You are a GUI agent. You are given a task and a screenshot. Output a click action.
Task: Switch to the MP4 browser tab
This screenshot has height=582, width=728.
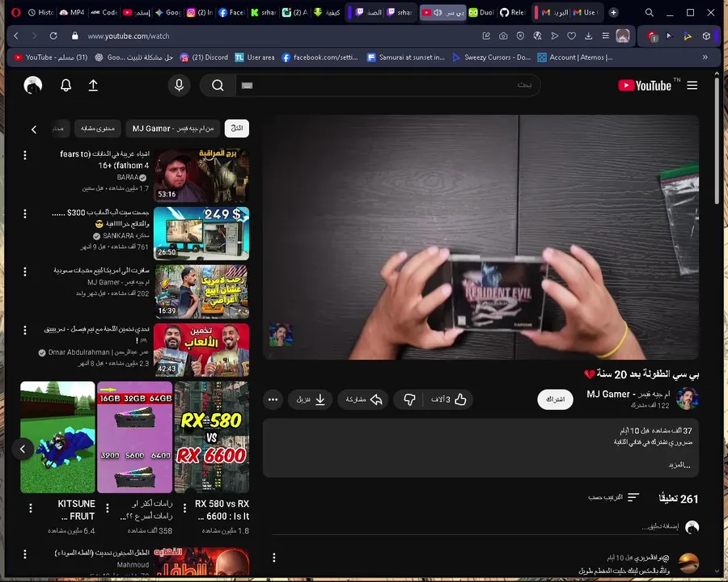[72, 13]
